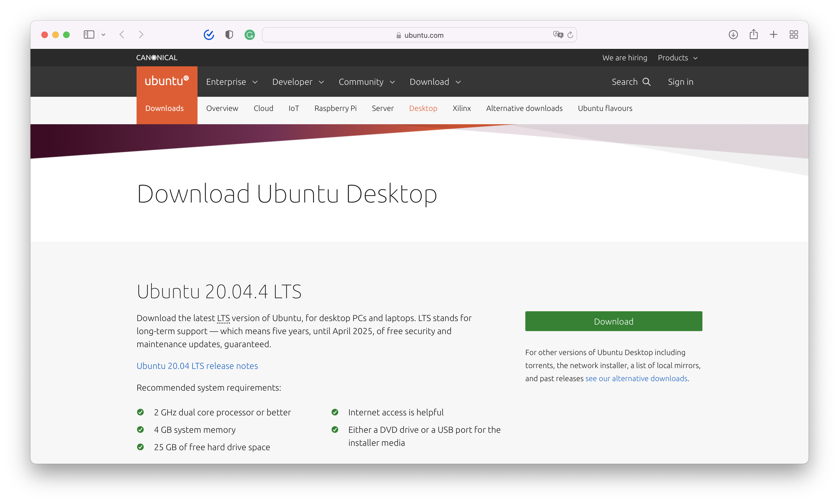Select the check icon beside 2 GHz dual core
The width and height of the screenshot is (839, 504).
point(140,412)
